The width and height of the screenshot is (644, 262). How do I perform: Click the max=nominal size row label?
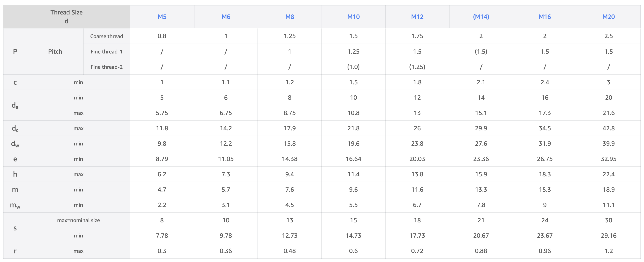point(78,220)
